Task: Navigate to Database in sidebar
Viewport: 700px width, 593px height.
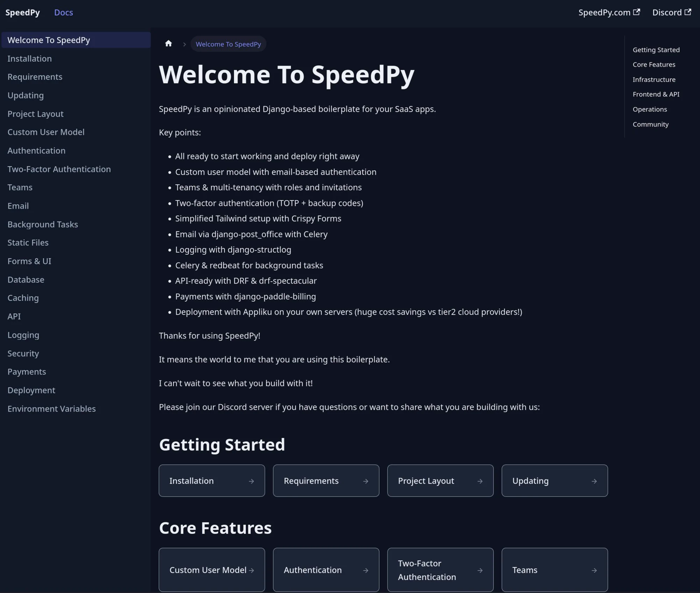Action: [76, 280]
